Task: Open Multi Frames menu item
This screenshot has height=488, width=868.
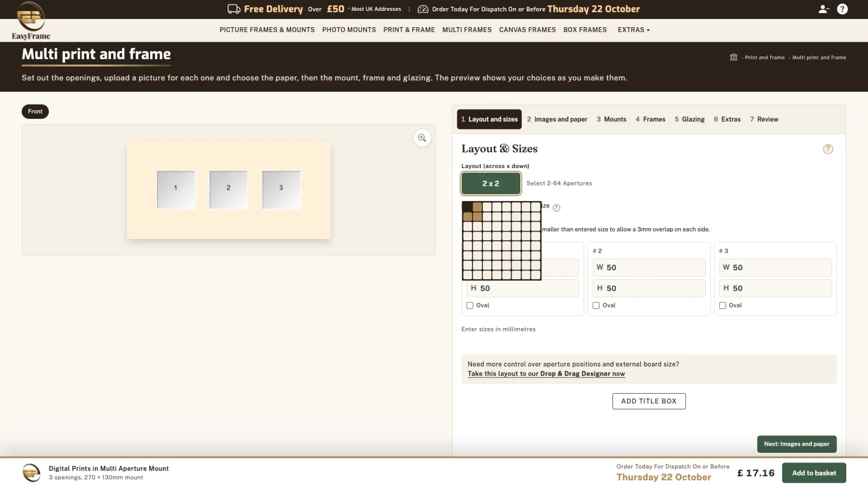Action: tap(467, 30)
